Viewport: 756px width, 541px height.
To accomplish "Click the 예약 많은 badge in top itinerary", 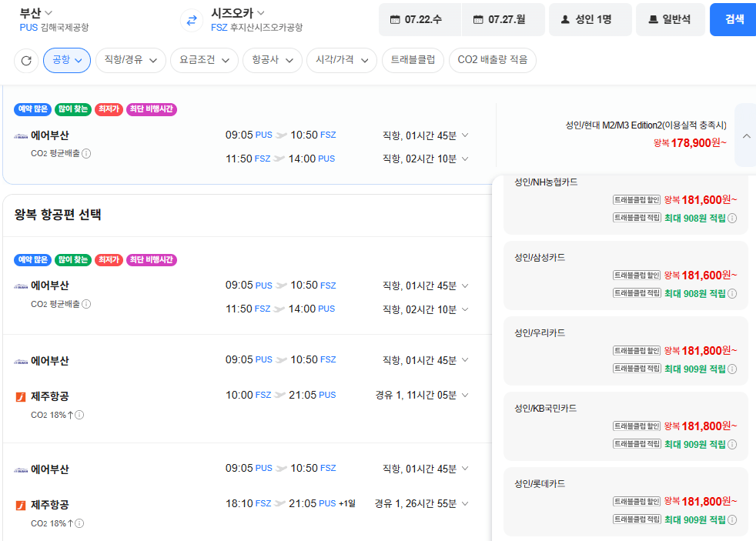I will tap(33, 109).
